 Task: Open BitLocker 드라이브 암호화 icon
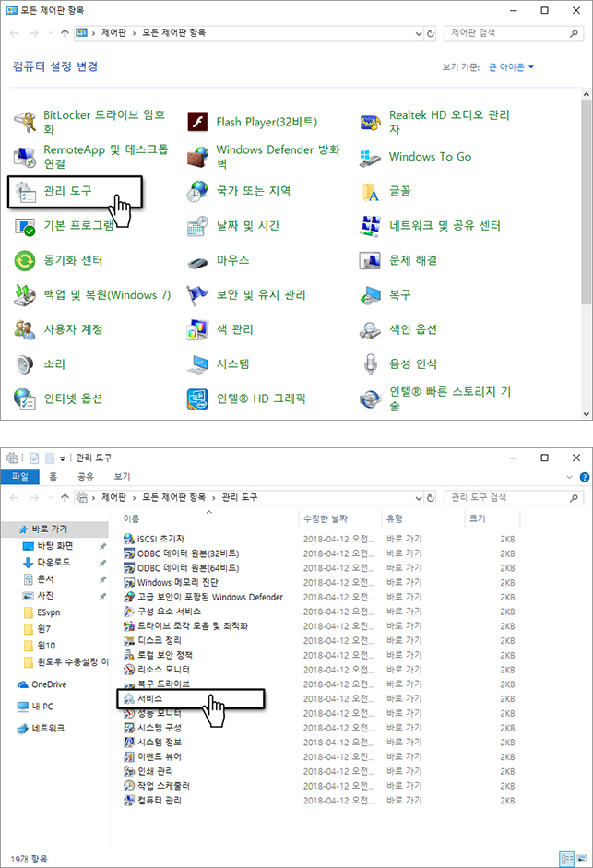[25, 122]
